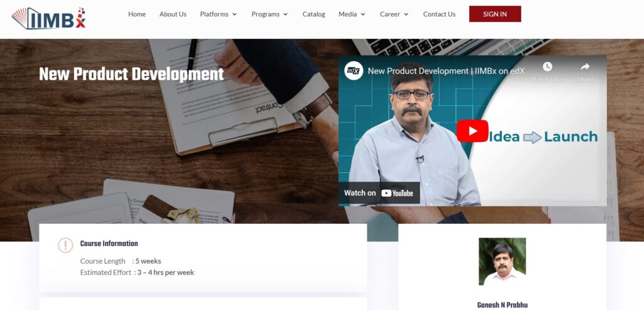Viewport: 644px width, 310px height.
Task: Go to the Home page
Action: click(136, 14)
